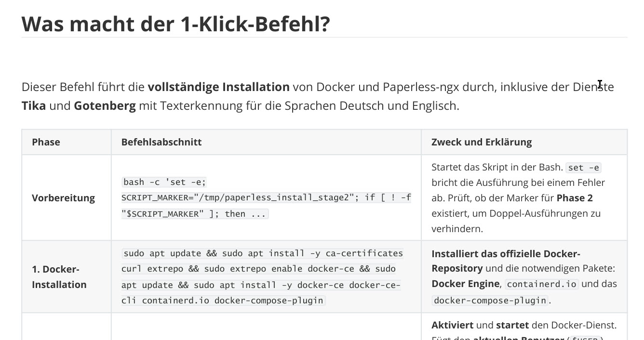The height and width of the screenshot is (340, 644).
Task: Click the heading "Was macht der 1-Klick-Befehl?"
Action: pyautogui.click(x=176, y=24)
